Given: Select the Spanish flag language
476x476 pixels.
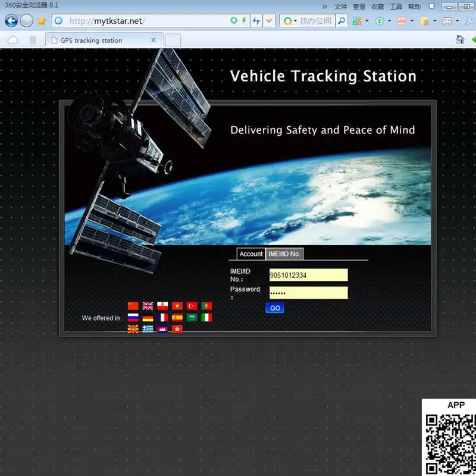Looking at the screenshot, I should pyautogui.click(x=177, y=318).
